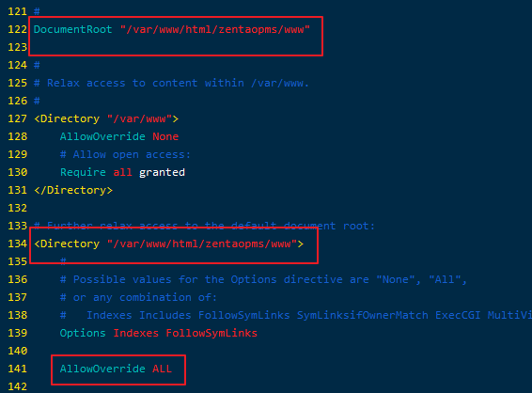Click AllowOverride ALL on line 141

(x=116, y=369)
